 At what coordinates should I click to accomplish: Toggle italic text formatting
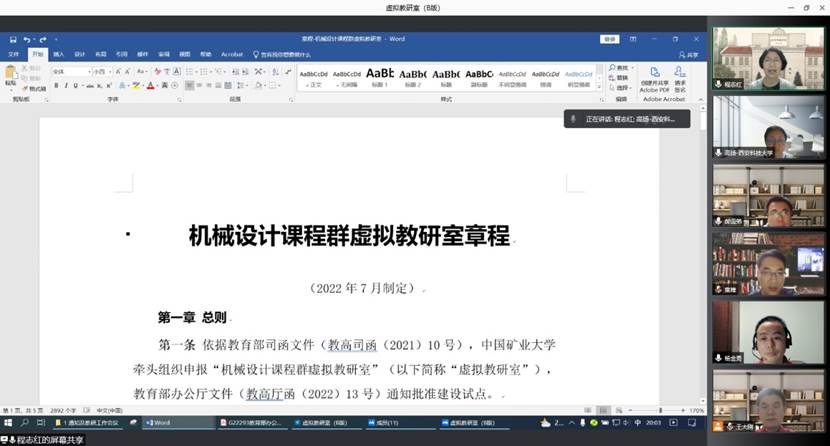point(67,86)
